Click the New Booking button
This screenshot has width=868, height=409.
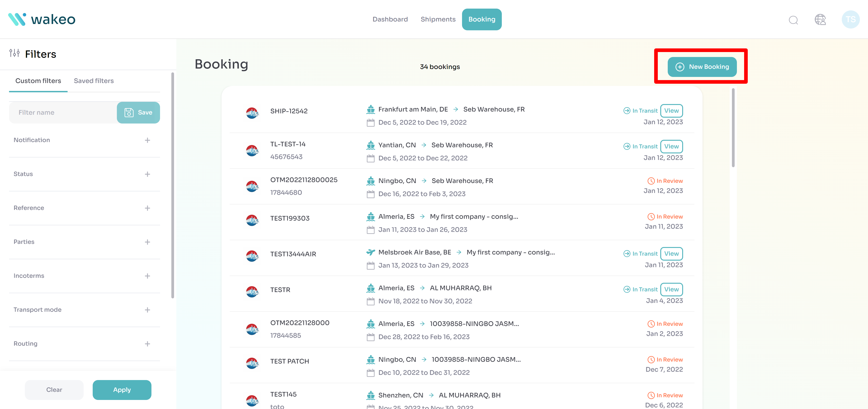click(x=702, y=67)
